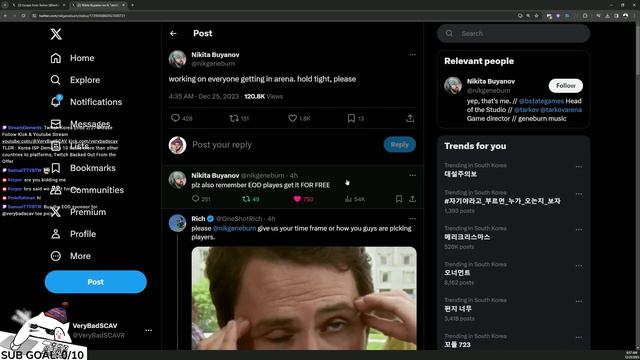Click the Post your reply field
This screenshot has height=360, width=640.
pyautogui.click(x=286, y=145)
